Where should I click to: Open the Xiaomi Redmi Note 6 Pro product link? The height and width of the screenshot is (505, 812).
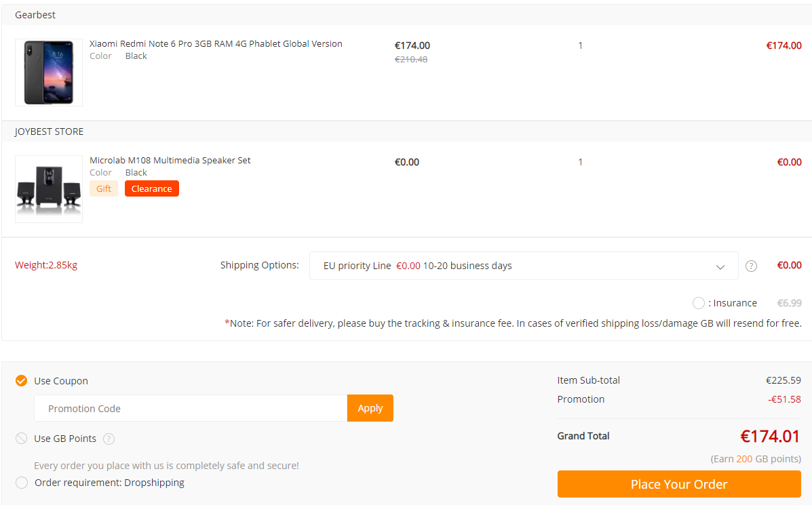(x=216, y=43)
